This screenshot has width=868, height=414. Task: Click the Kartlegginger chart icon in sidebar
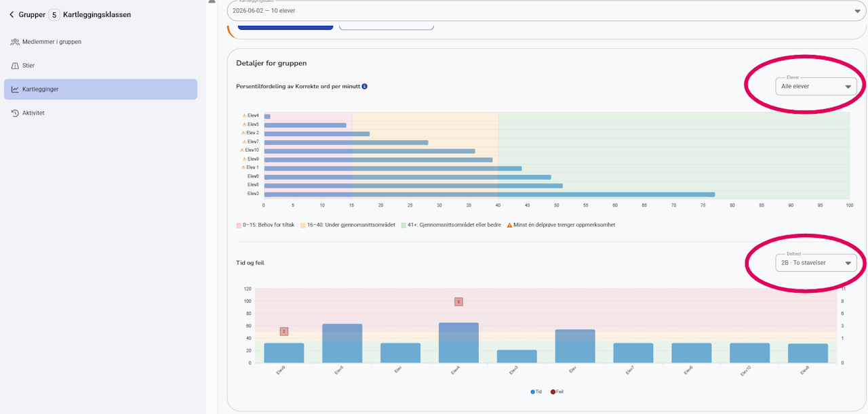click(x=15, y=89)
